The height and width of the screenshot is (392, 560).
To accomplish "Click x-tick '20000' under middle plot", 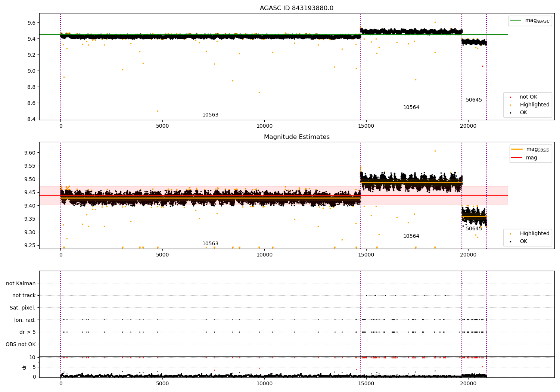I will pyautogui.click(x=468, y=255).
